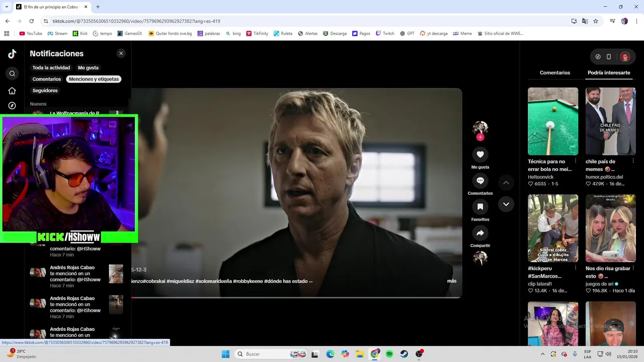Select 'Menciones y etiquetas' filter
Image resolution: width=644 pixels, height=362 pixels.
(x=94, y=79)
